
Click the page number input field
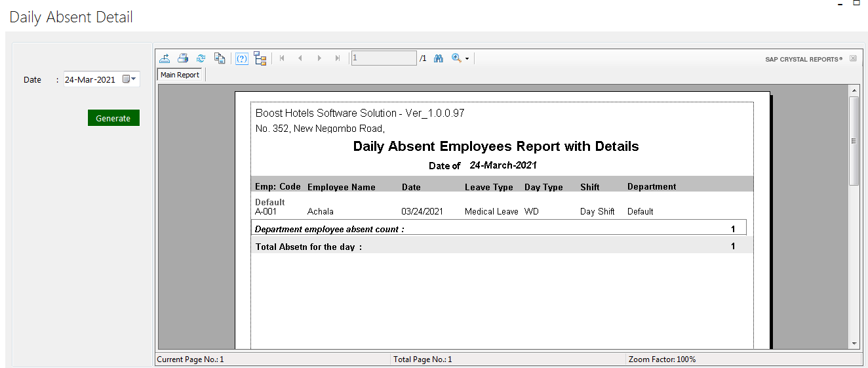[384, 58]
